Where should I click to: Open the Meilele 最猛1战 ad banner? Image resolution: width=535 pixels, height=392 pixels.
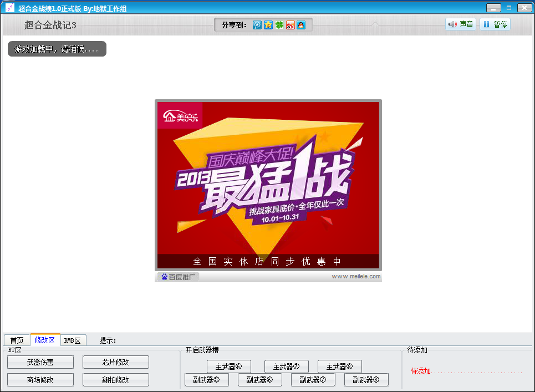point(268,185)
